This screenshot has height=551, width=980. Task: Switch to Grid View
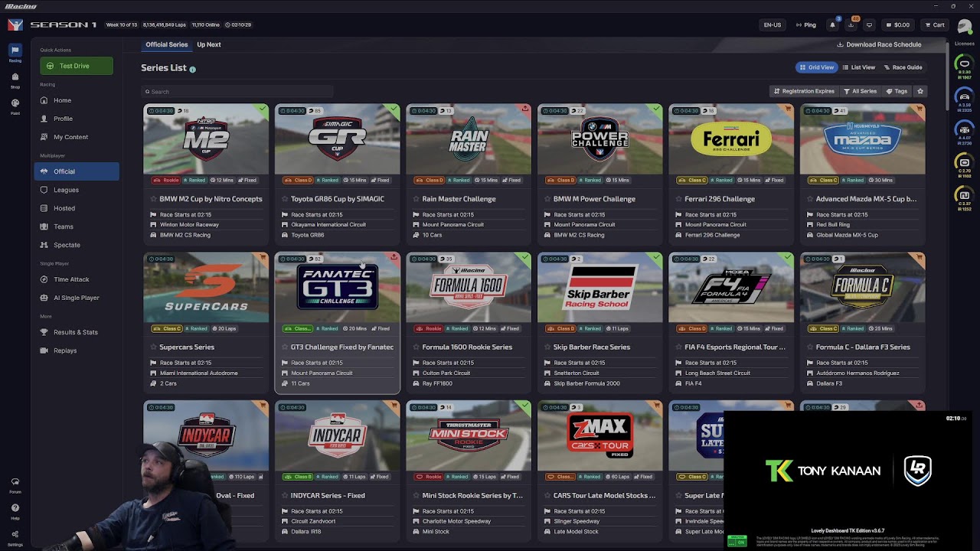[817, 67]
